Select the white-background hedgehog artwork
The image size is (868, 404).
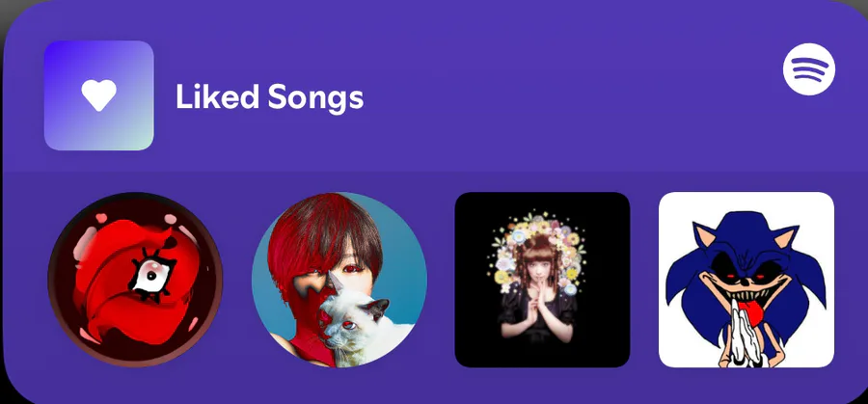pyautogui.click(x=746, y=280)
